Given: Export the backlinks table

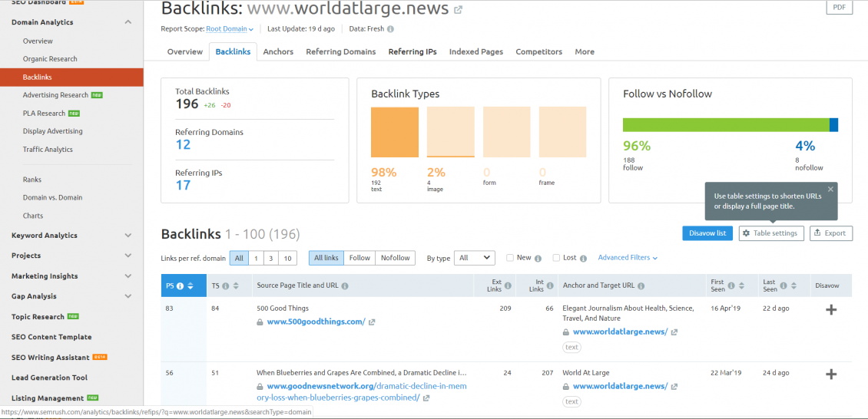Looking at the screenshot, I should [x=831, y=233].
